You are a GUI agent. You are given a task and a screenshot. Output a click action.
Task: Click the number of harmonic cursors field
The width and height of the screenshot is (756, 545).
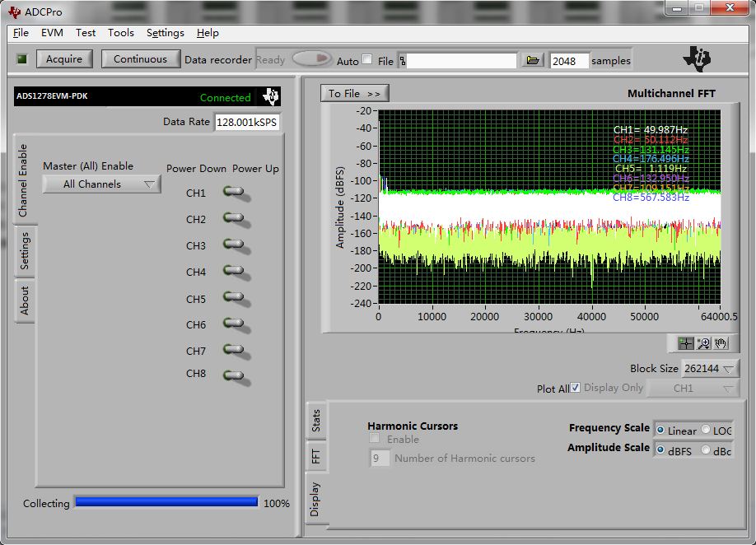(x=379, y=459)
